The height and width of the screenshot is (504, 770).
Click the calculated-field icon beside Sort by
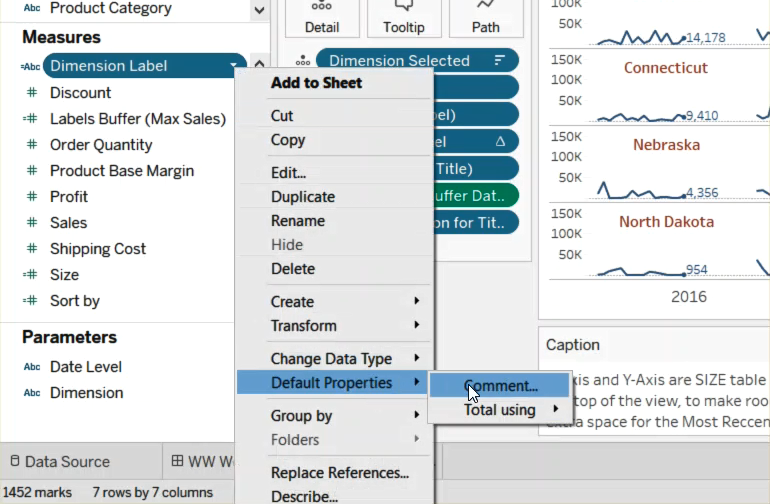pyautogui.click(x=30, y=301)
